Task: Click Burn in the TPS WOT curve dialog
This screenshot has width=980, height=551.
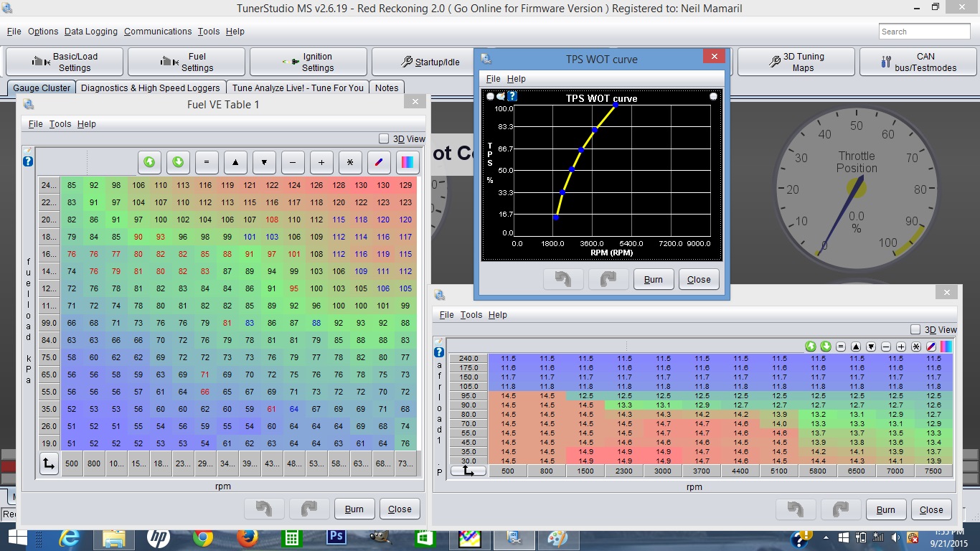Action: (x=654, y=279)
